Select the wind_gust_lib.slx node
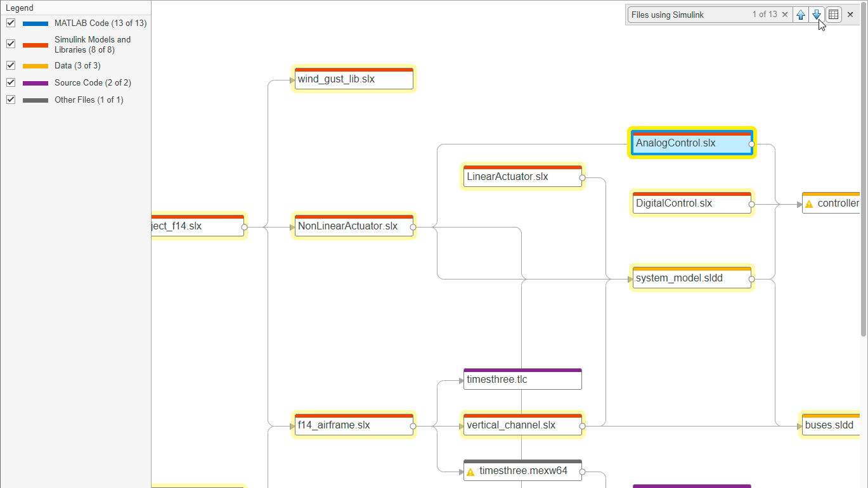 [x=354, y=79]
